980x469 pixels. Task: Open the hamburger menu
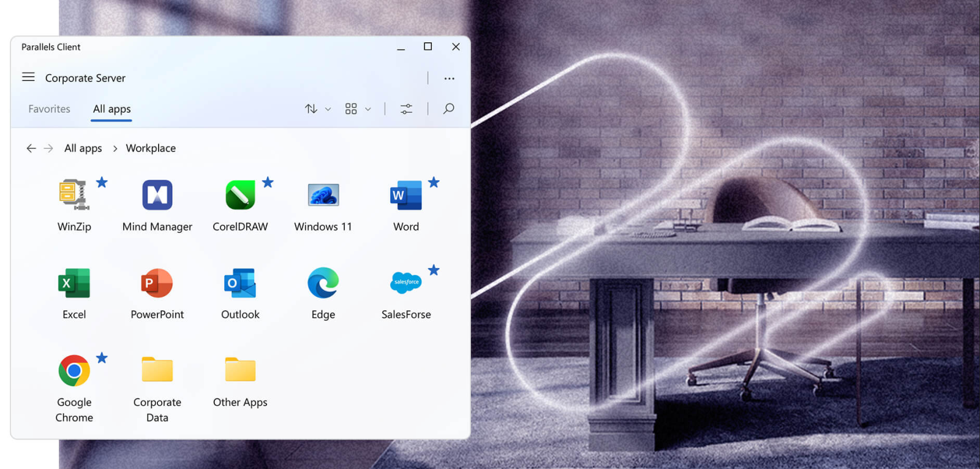(28, 77)
